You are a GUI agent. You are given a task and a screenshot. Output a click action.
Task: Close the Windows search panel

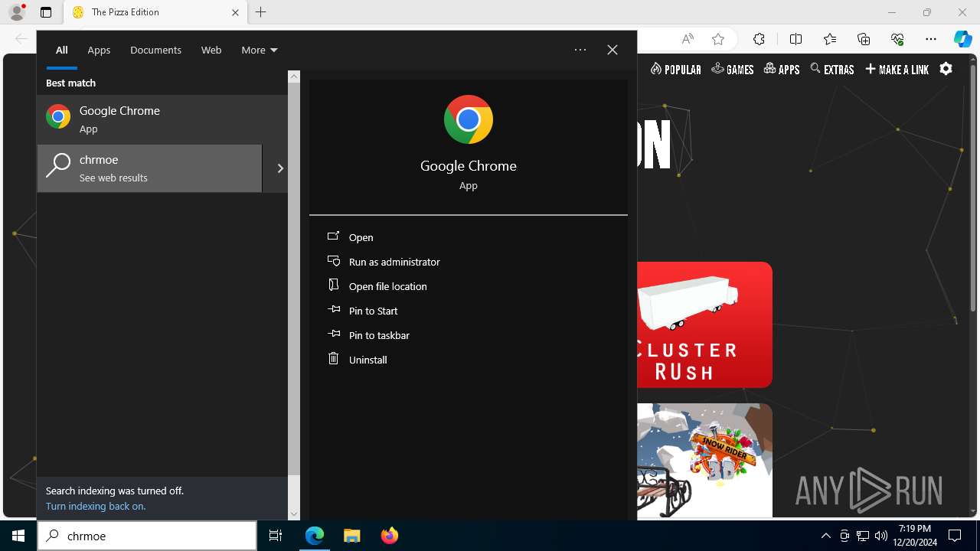[612, 50]
